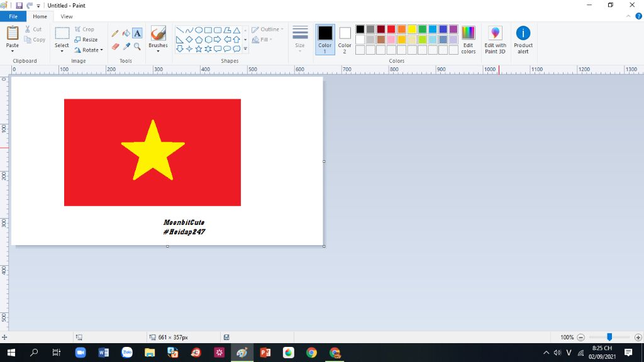Choose the Rounded rectangle shape
The width and height of the screenshot is (644, 362).
218,30
